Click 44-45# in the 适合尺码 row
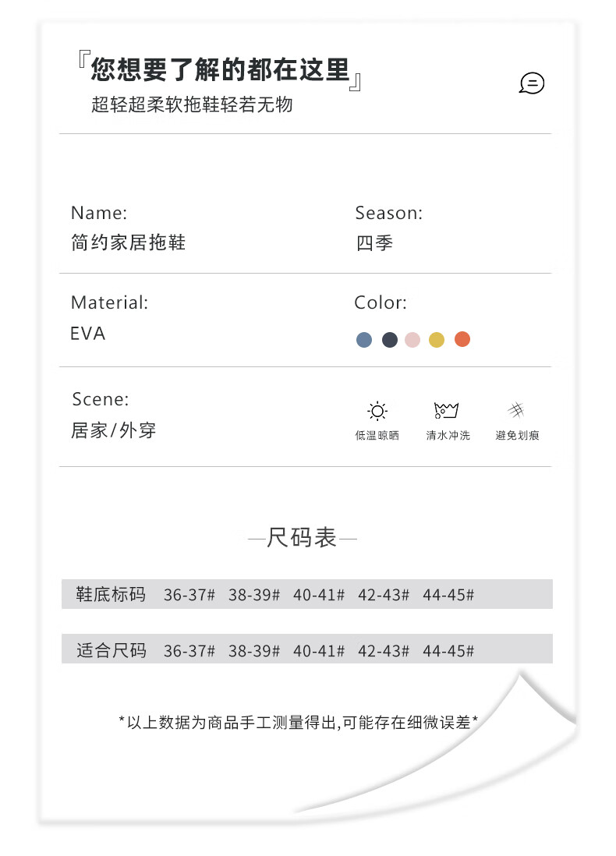616x856 pixels. [448, 651]
